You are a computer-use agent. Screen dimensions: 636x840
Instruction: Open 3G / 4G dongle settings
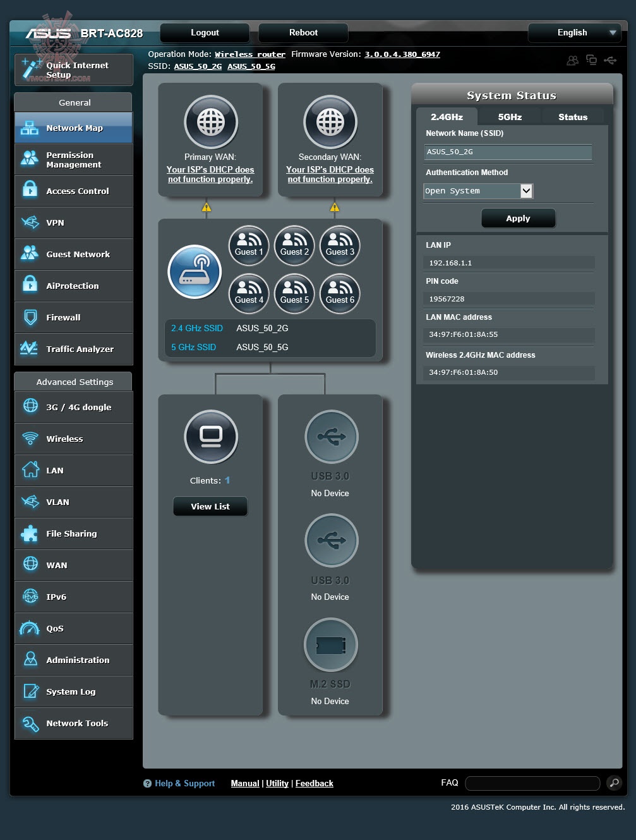tap(74, 407)
